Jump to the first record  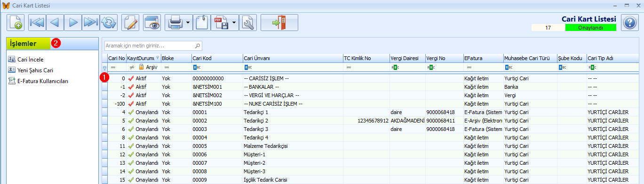[x=37, y=22]
